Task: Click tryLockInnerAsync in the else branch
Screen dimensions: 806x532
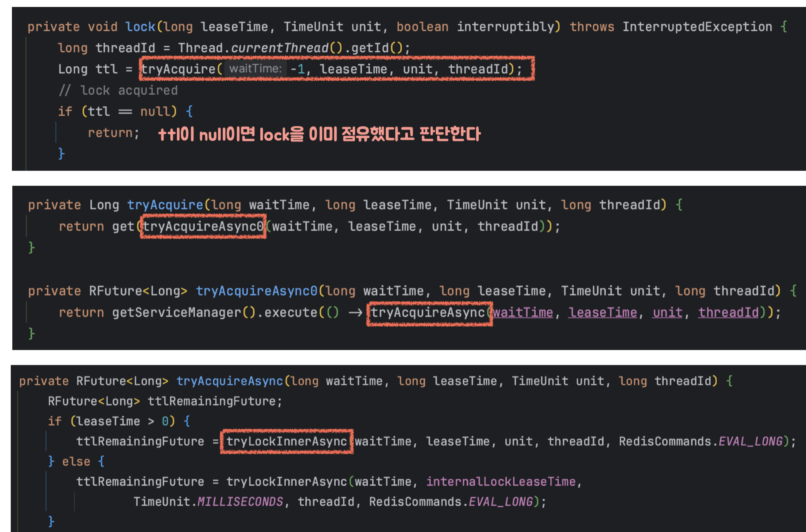Action: tap(286, 482)
